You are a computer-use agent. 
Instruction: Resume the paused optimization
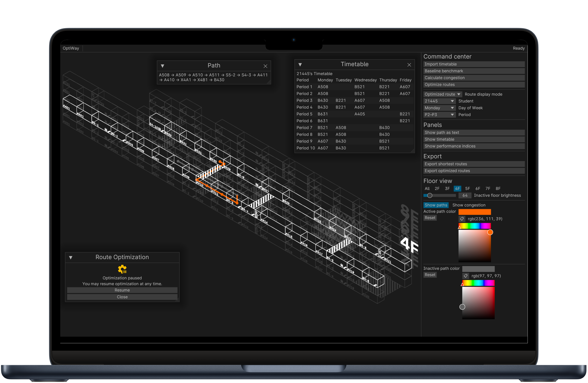122,290
